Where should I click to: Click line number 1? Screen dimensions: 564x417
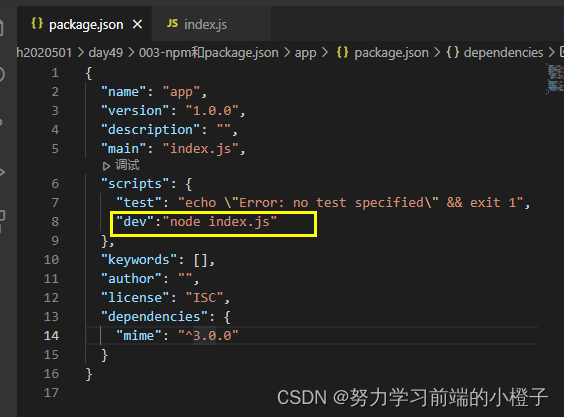[55, 73]
